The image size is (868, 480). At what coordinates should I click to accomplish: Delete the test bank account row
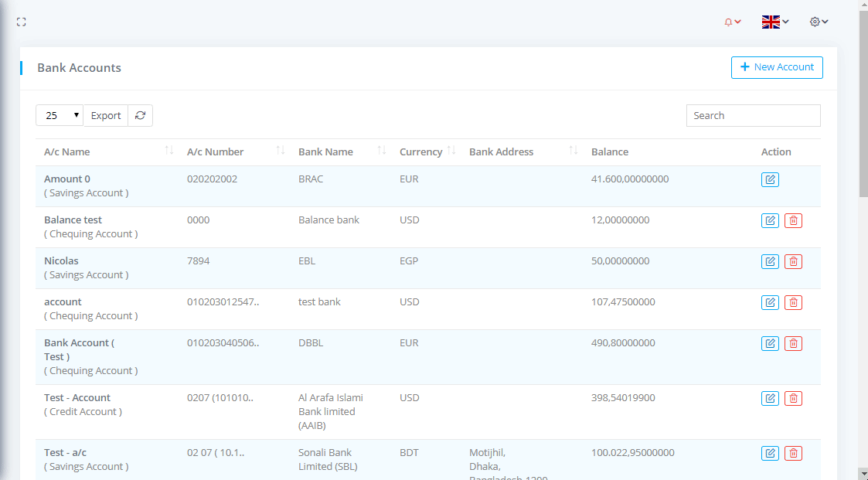pyautogui.click(x=793, y=303)
